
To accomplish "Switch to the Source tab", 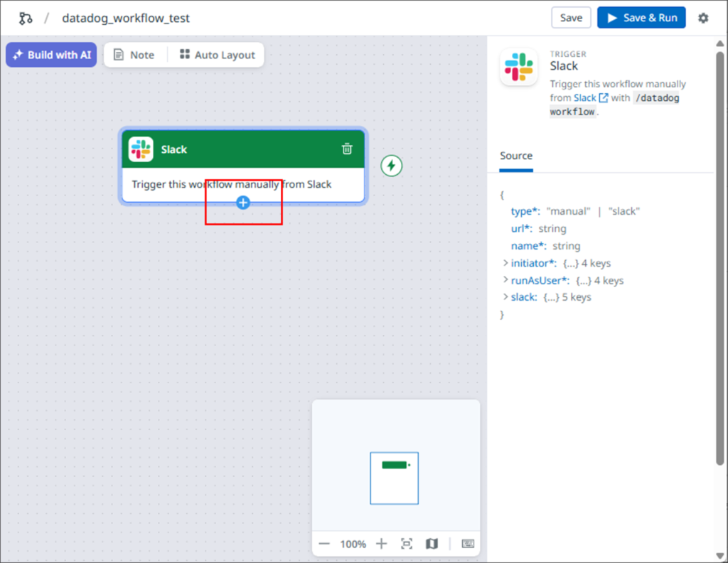I will click(x=516, y=156).
